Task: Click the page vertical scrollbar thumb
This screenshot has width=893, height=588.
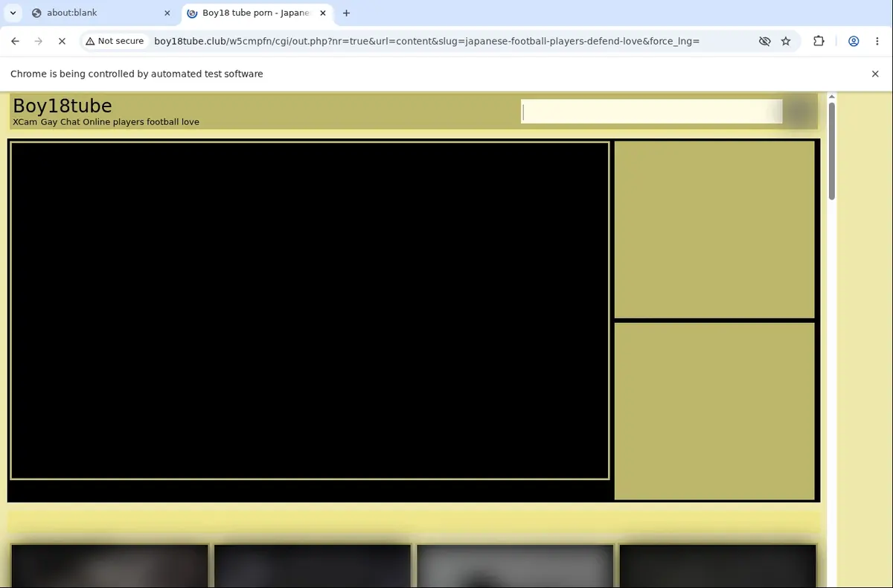Action: pyautogui.click(x=831, y=150)
